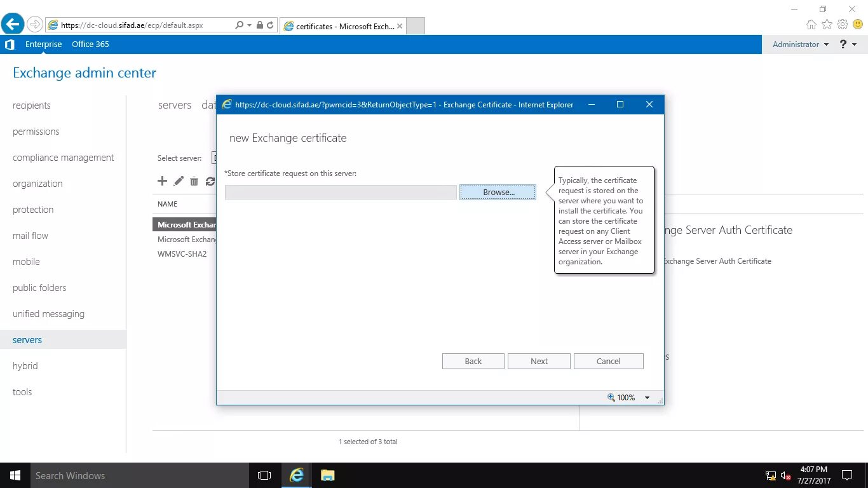Open mobile in the left navigation
Screen dimensions: 868x488
click(26, 262)
